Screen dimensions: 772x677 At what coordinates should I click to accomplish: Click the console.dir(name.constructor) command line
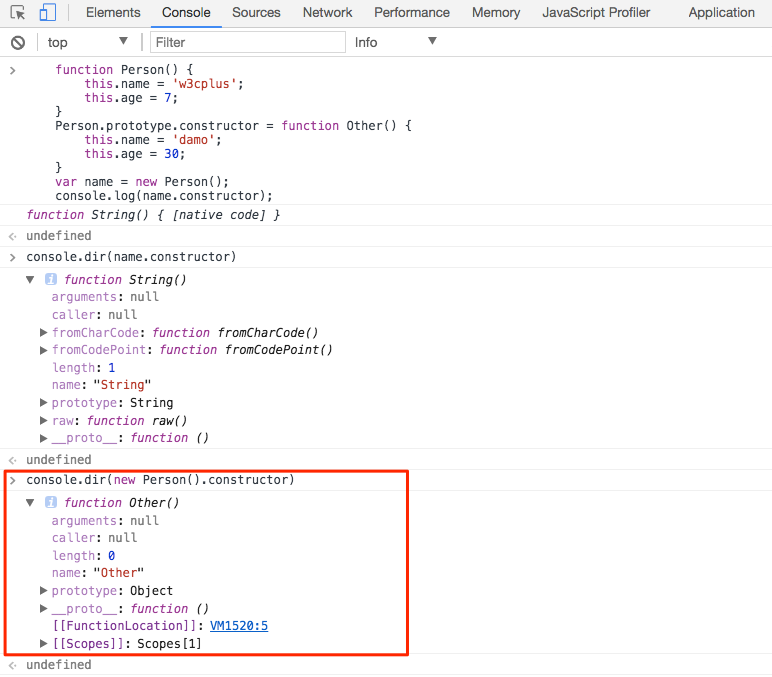coord(131,257)
